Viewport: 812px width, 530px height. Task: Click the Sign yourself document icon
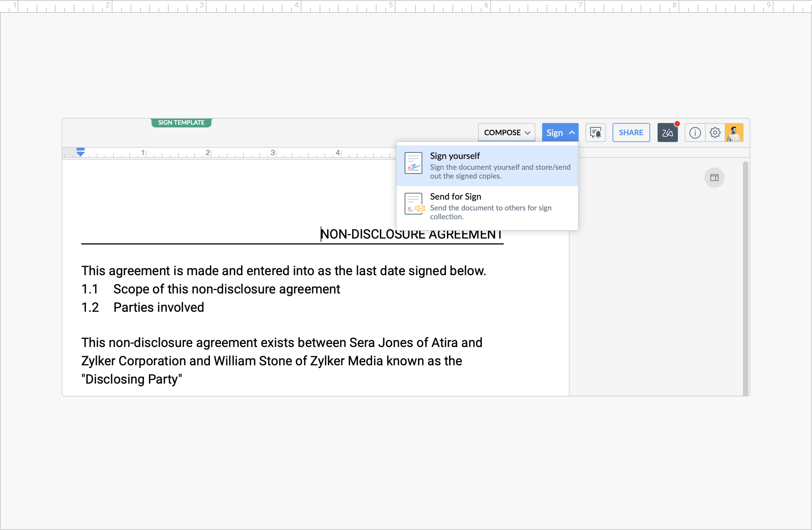[x=414, y=163]
